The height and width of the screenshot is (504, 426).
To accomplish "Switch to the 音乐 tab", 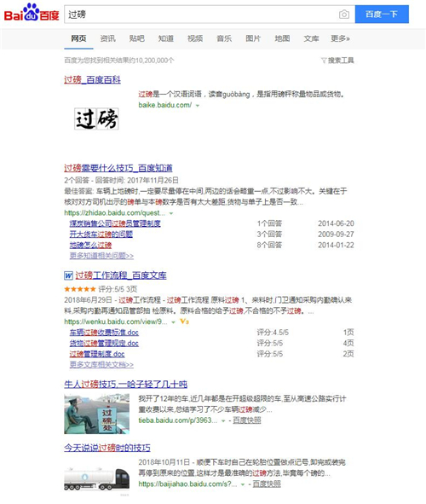I will pos(224,38).
